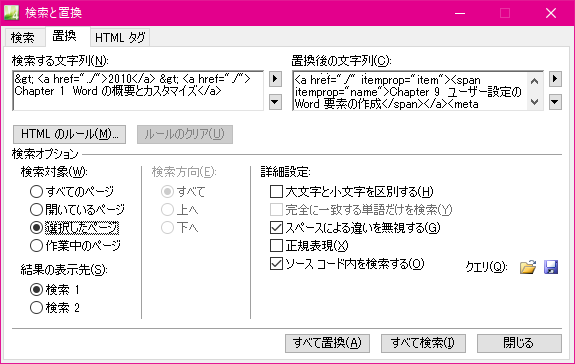
Task: Select すべてのページ radio option
Action: [x=72, y=191]
